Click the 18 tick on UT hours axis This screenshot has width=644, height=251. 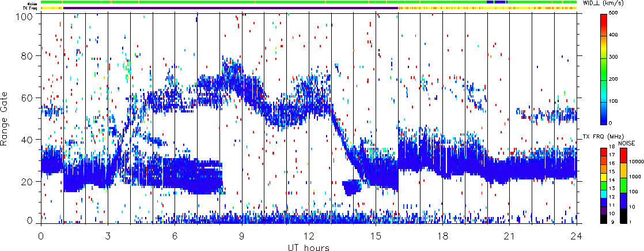(443, 235)
